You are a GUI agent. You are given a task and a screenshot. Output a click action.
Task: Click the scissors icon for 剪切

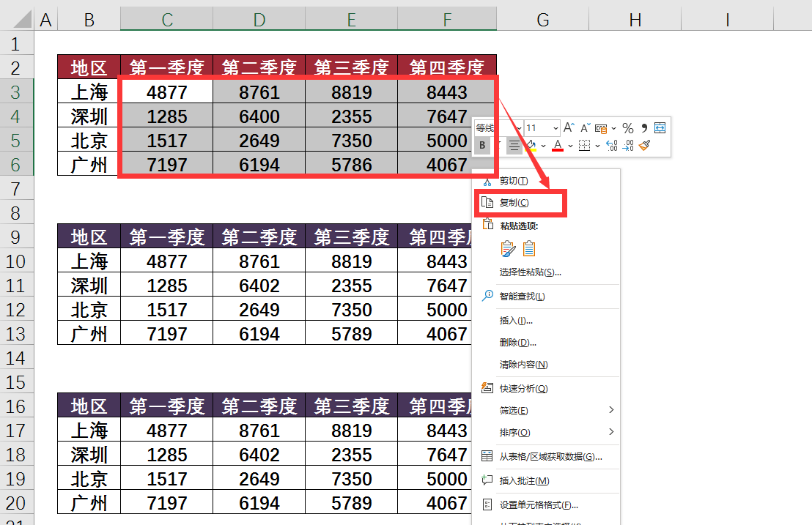point(487,181)
